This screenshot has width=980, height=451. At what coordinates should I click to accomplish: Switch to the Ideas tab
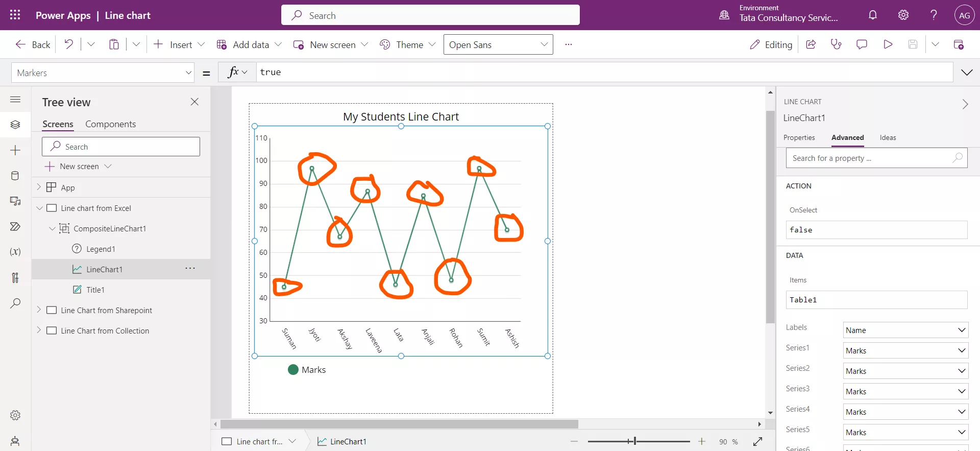click(888, 137)
